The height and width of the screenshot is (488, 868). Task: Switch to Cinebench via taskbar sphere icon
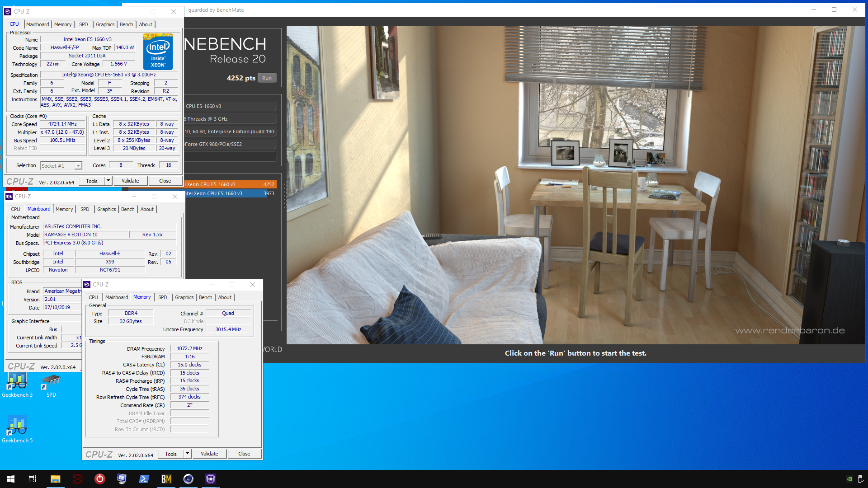[x=189, y=479]
